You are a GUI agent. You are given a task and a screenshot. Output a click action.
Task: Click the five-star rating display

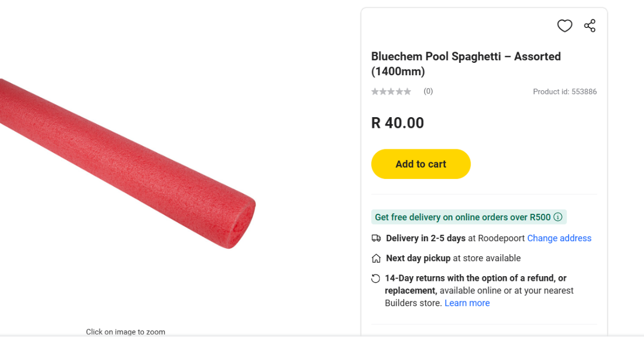[391, 92]
